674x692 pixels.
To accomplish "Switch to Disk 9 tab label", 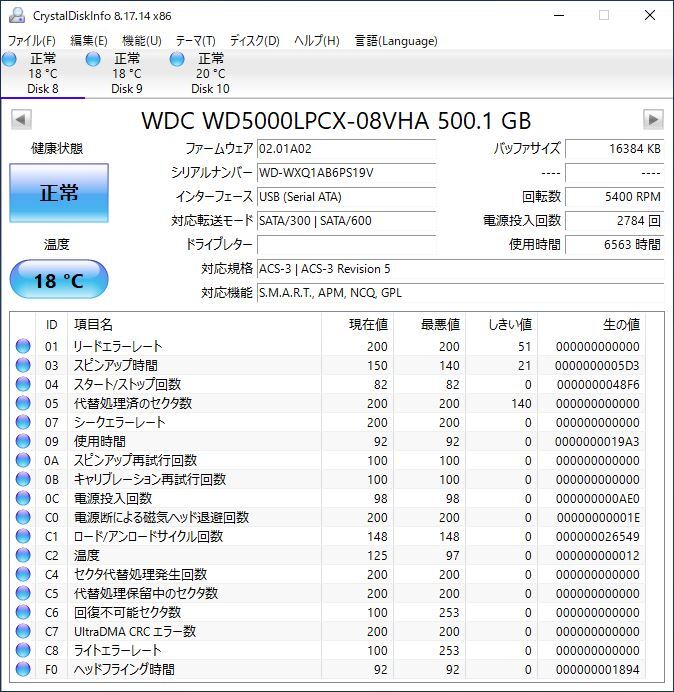I will tap(127, 89).
